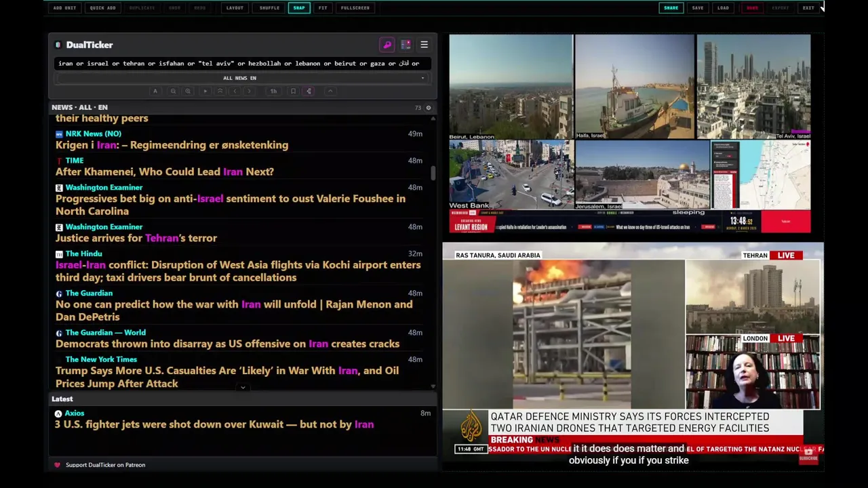Click the scroll down arrow of the news list

tap(433, 386)
